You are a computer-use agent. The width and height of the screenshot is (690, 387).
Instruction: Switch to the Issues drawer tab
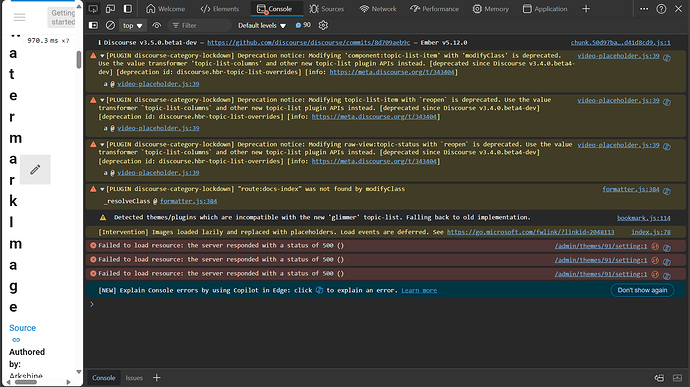134,378
